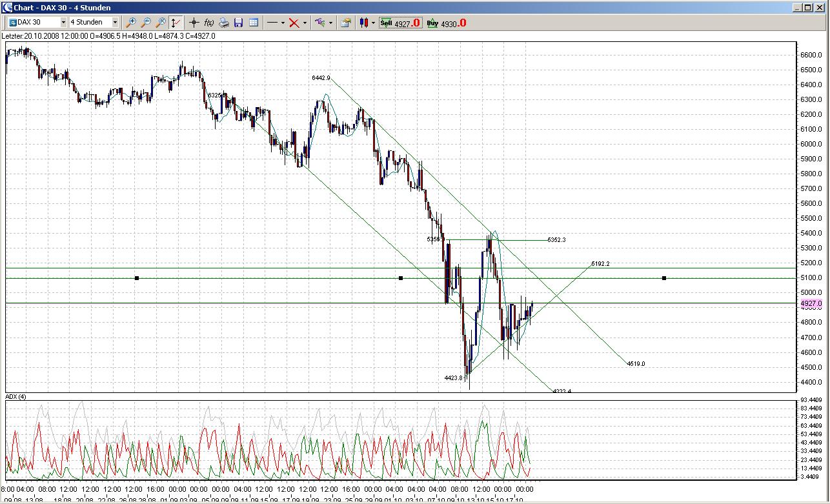Click the 4423.8 low price label
The width and height of the screenshot is (830, 504).
[454, 378]
